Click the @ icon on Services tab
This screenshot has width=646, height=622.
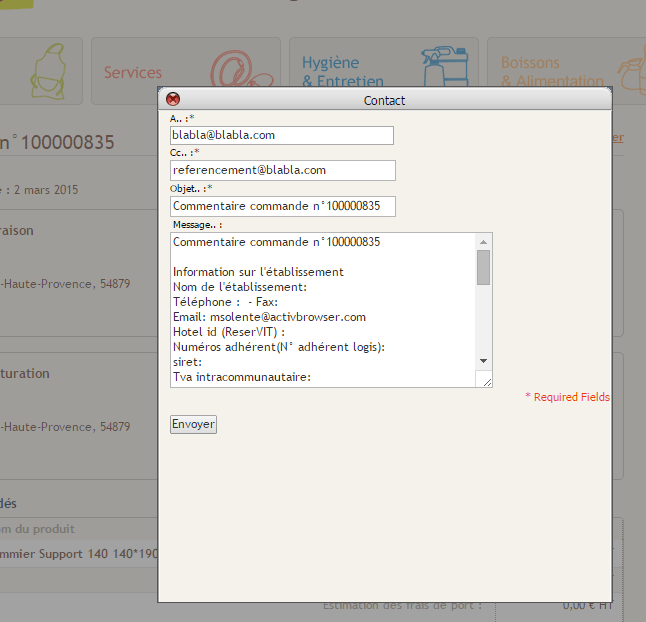tap(239, 72)
